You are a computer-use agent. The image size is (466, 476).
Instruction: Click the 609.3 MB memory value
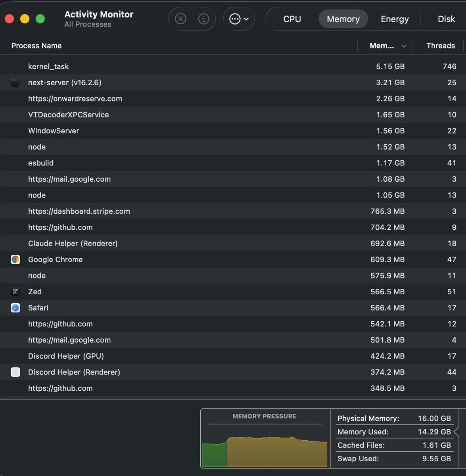(x=387, y=259)
